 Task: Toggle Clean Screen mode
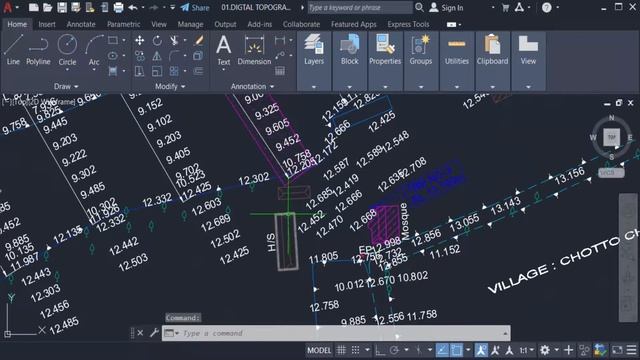tap(617, 350)
